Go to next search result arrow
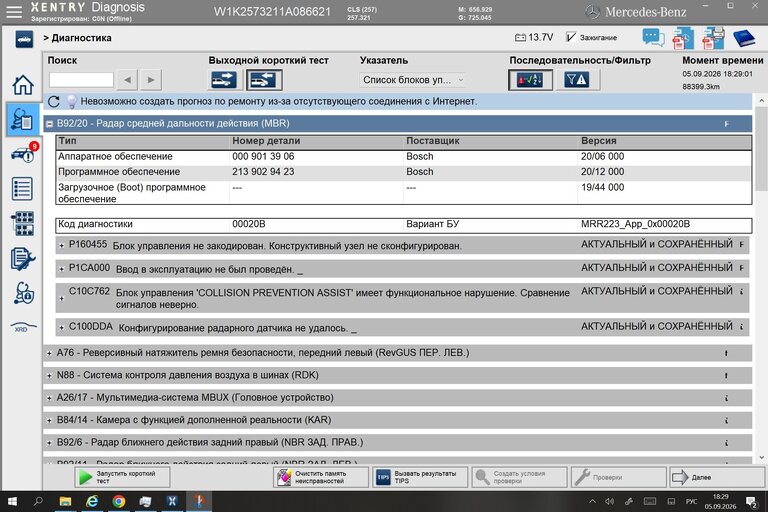 point(151,80)
